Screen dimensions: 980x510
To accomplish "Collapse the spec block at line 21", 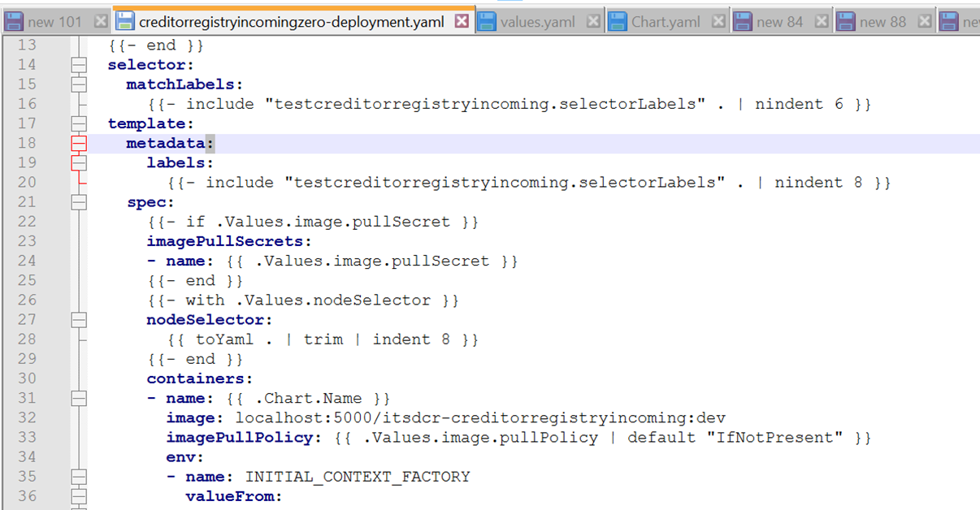I will coord(78,202).
